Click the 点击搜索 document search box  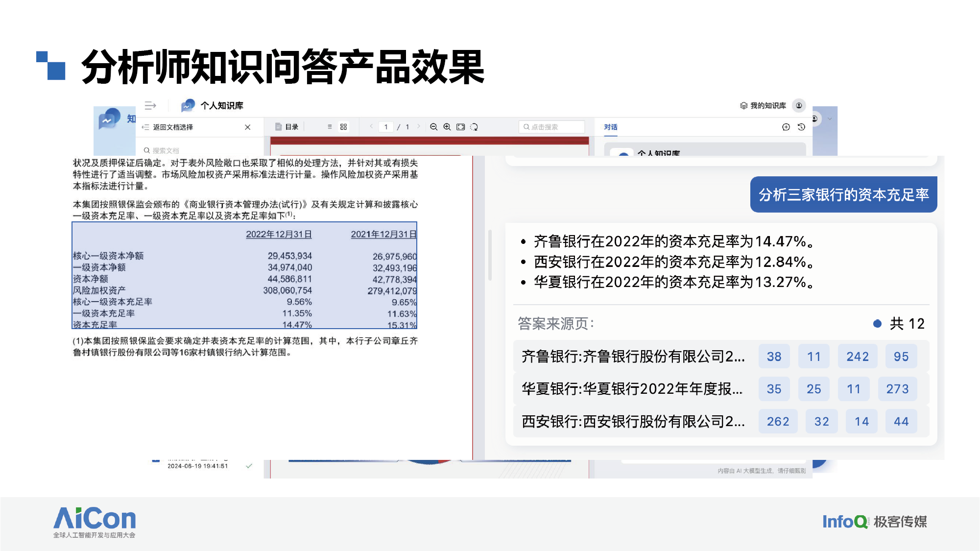[x=551, y=127]
